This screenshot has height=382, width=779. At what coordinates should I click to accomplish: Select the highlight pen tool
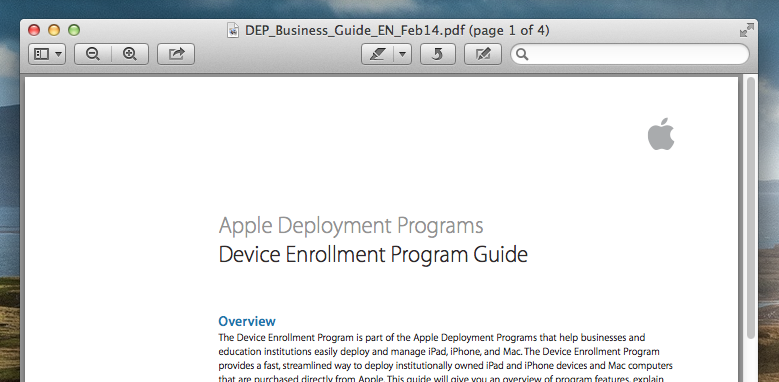[x=378, y=54]
